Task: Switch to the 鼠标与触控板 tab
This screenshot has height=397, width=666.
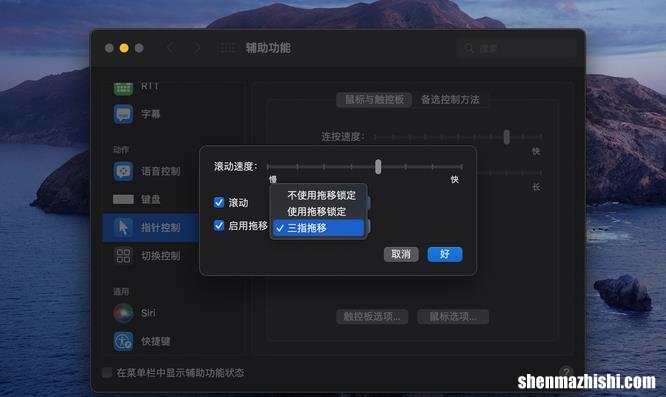Action: pos(374,100)
